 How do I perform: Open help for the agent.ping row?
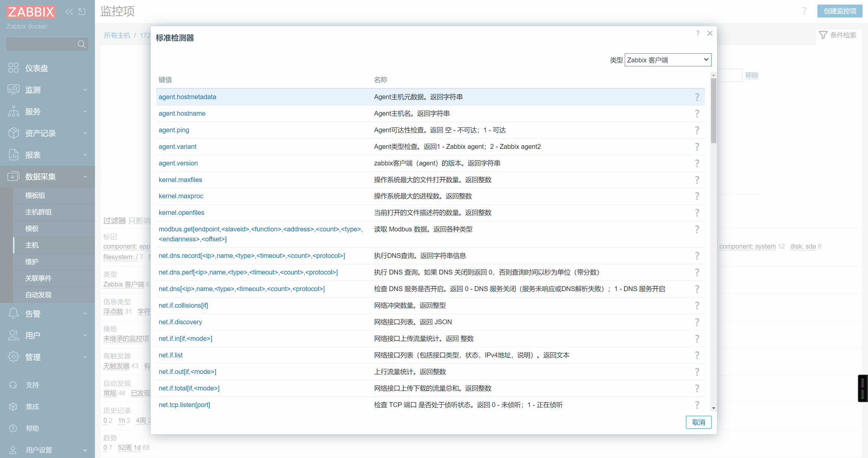697,130
